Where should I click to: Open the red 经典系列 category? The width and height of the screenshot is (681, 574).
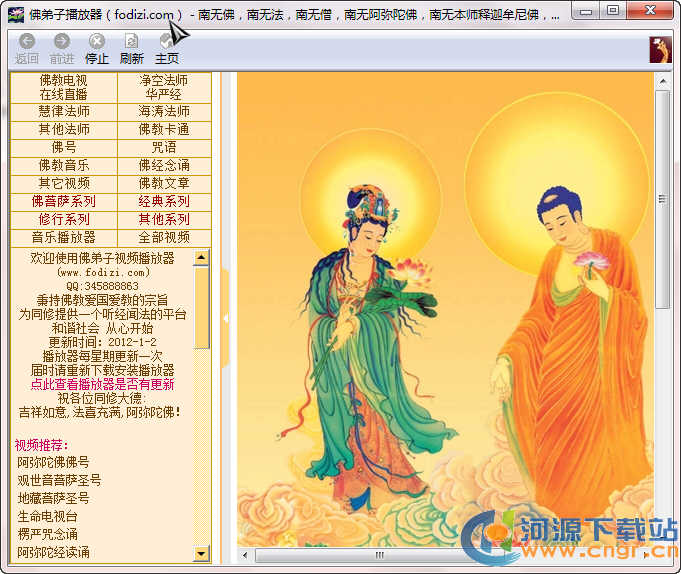click(164, 201)
